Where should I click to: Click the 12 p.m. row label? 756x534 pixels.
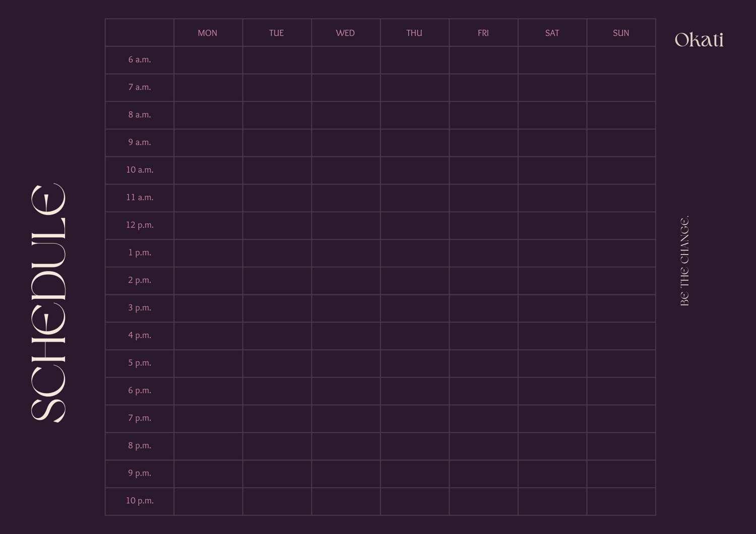[x=140, y=225]
